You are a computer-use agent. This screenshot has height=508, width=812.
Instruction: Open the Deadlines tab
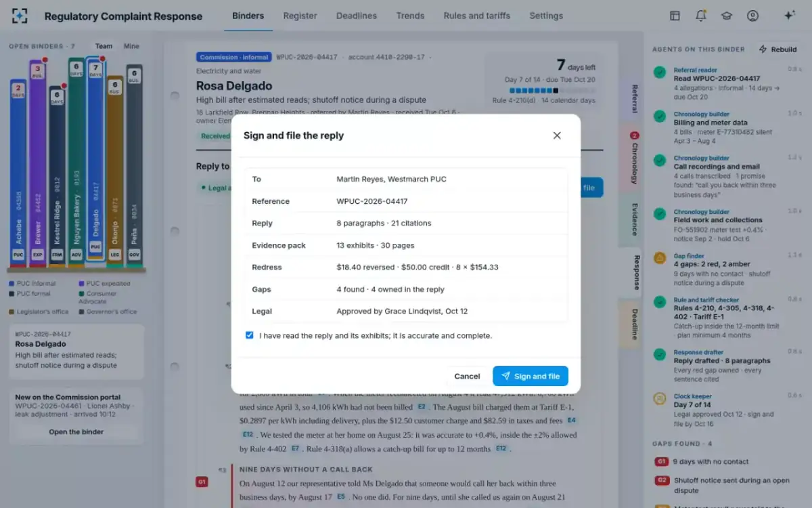(x=357, y=16)
